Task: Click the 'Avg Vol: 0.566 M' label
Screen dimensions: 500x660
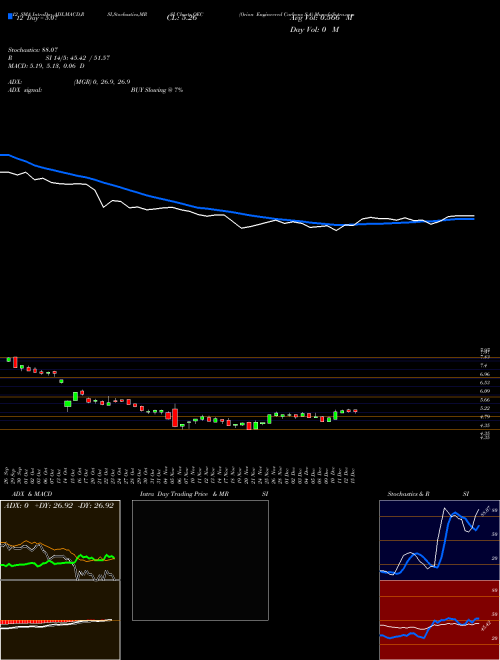Action: pyautogui.click(x=322, y=18)
